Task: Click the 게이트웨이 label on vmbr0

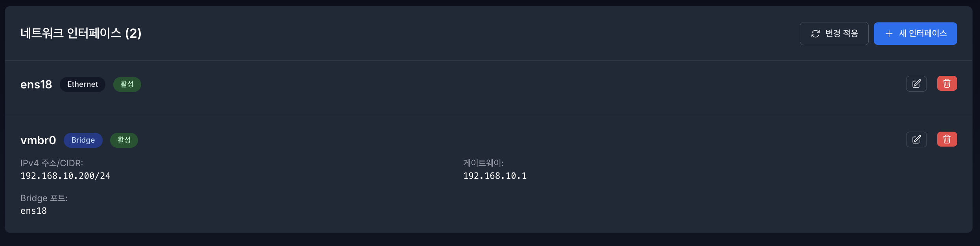Action: pyautogui.click(x=484, y=162)
